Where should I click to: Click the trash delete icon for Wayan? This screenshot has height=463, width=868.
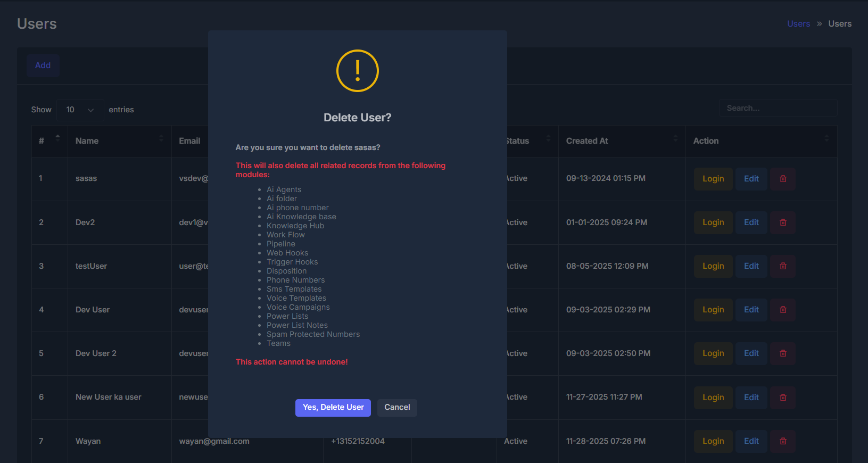(x=783, y=441)
